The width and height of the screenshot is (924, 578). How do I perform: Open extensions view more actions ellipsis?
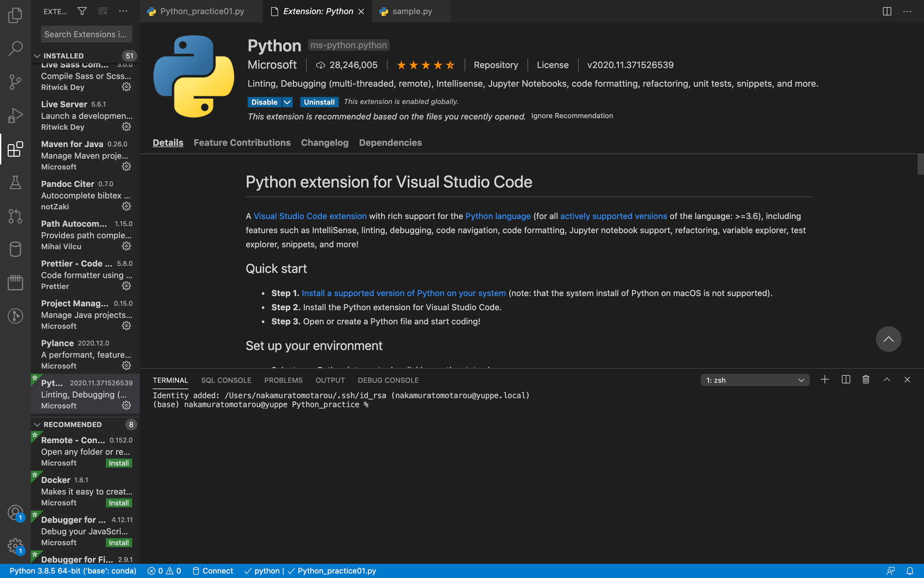[123, 11]
